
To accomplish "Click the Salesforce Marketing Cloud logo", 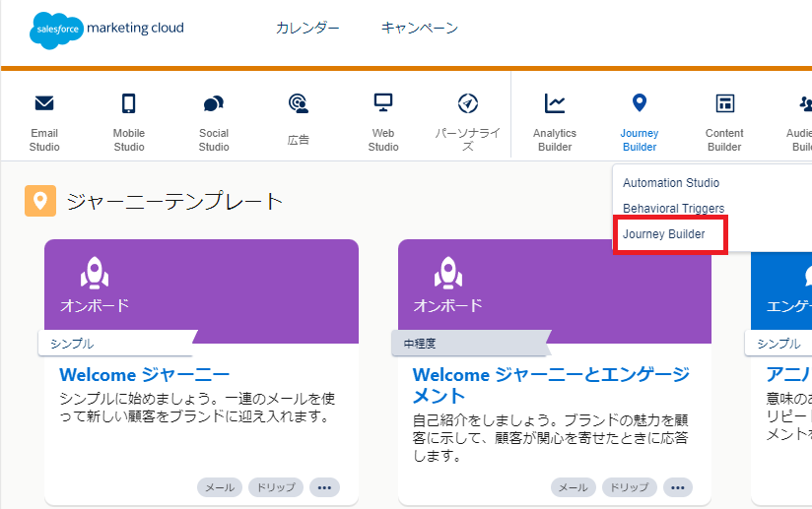I will [106, 30].
